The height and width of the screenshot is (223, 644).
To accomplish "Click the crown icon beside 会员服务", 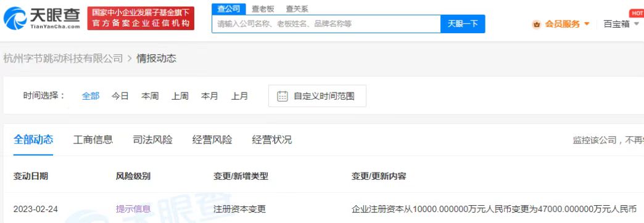I will tap(537, 24).
